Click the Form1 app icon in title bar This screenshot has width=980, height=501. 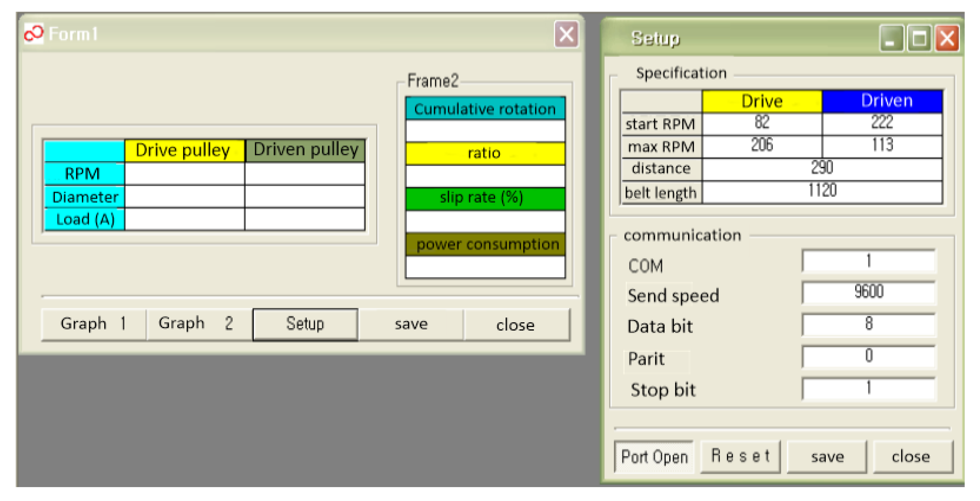click(34, 34)
